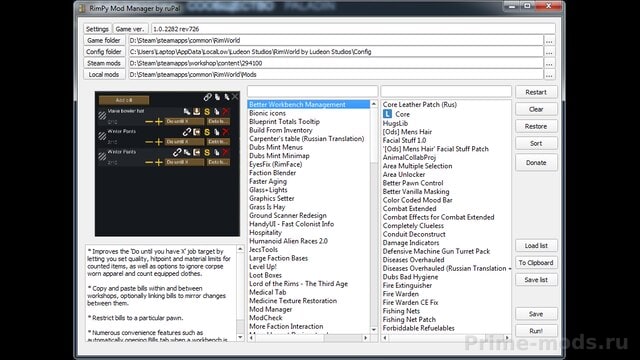Viewport: 640px width, 360px height.
Task: Click the Load list button
Action: click(536, 246)
